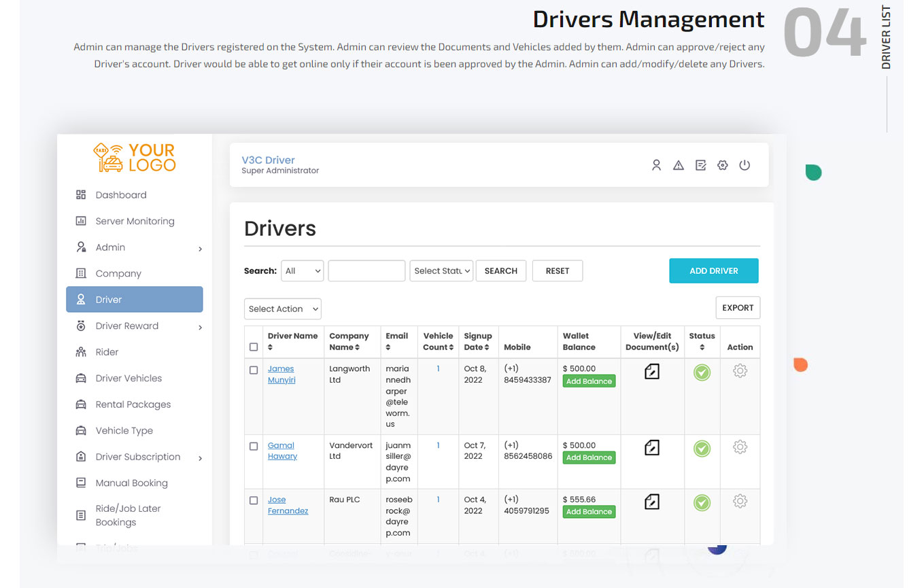
Task: Toggle active status for James Munyiri
Action: 702,372
